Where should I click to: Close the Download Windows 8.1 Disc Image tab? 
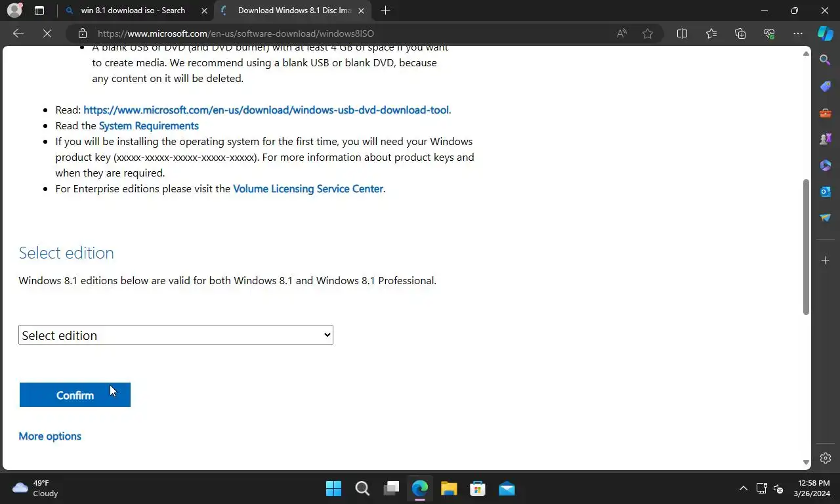(x=361, y=10)
